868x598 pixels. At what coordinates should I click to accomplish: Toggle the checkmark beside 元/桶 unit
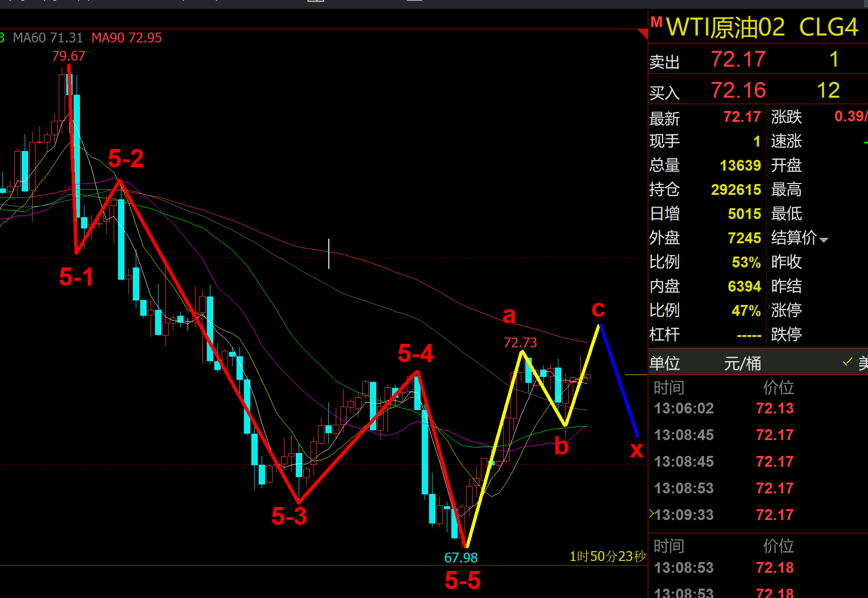pos(848,362)
